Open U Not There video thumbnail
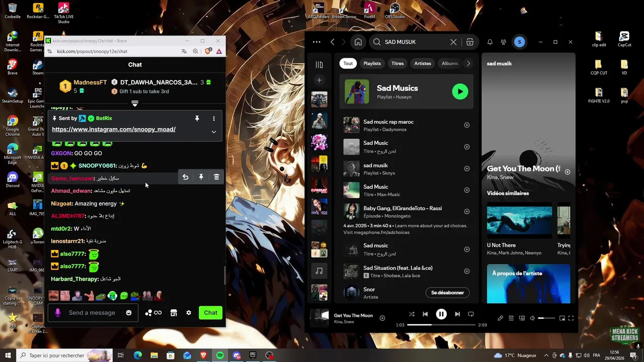Viewport: 644px width, 362px height. [519, 220]
